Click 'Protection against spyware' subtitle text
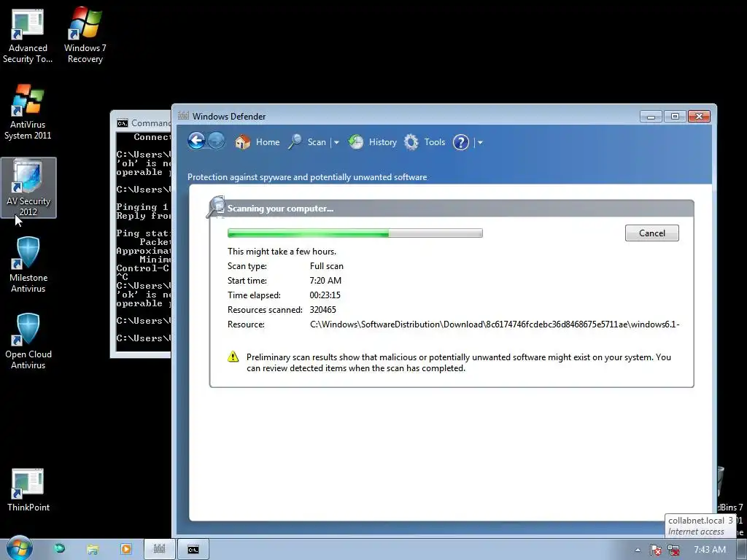The image size is (747, 560). (307, 177)
